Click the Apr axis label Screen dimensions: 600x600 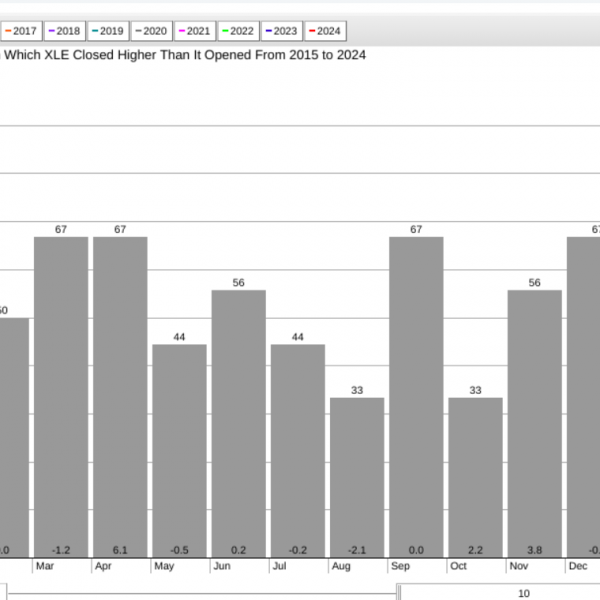(103, 566)
